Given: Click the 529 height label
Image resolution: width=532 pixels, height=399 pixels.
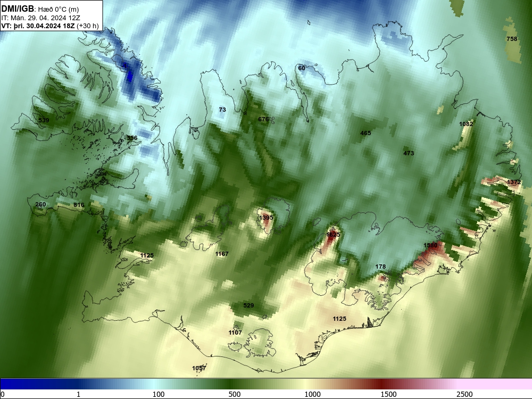Looking at the screenshot, I should click(248, 305).
